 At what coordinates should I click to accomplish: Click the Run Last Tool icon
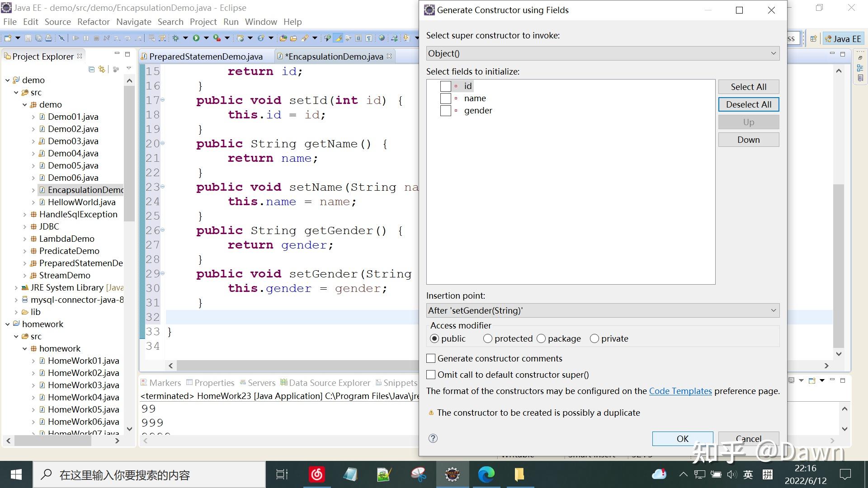tap(217, 38)
